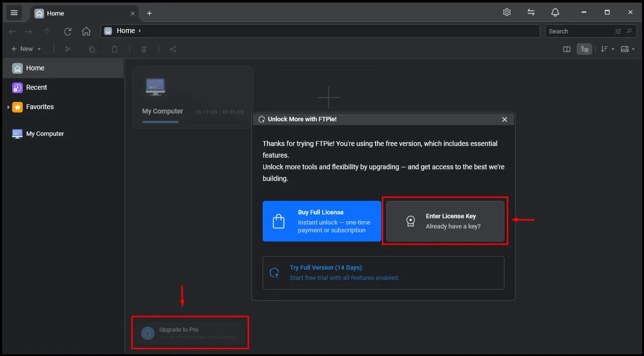
Task: Run search with the magnifier icon
Action: (629, 31)
